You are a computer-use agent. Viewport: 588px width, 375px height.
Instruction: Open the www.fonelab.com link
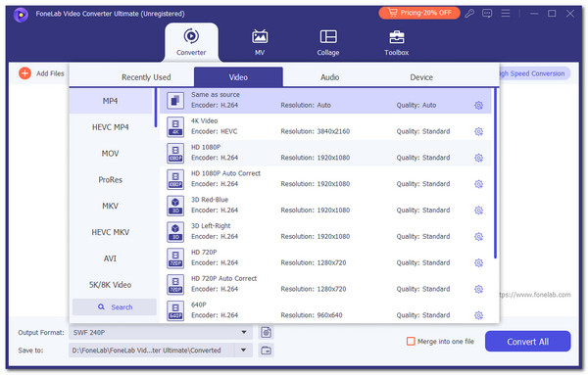point(535,295)
